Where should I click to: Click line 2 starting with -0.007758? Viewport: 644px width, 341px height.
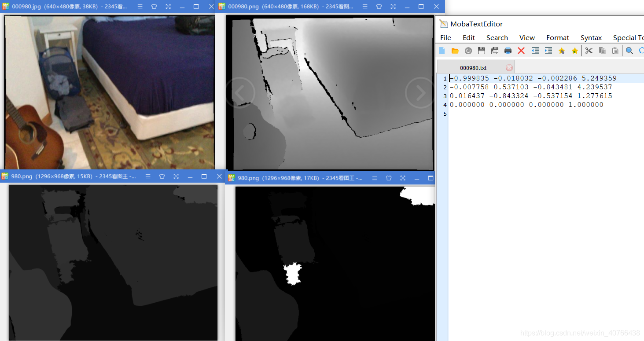(530, 87)
